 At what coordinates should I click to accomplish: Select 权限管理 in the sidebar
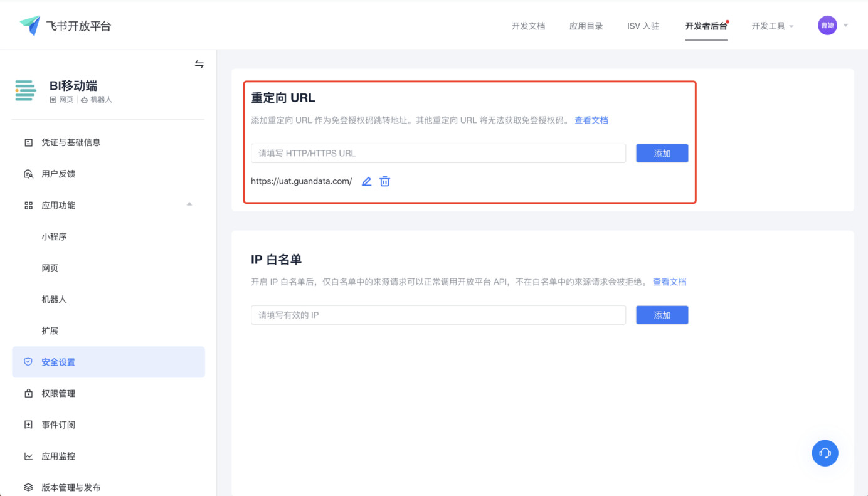tap(58, 393)
